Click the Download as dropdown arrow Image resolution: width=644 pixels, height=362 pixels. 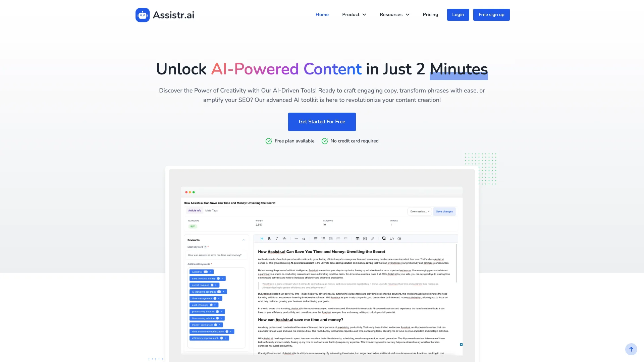pos(428,211)
